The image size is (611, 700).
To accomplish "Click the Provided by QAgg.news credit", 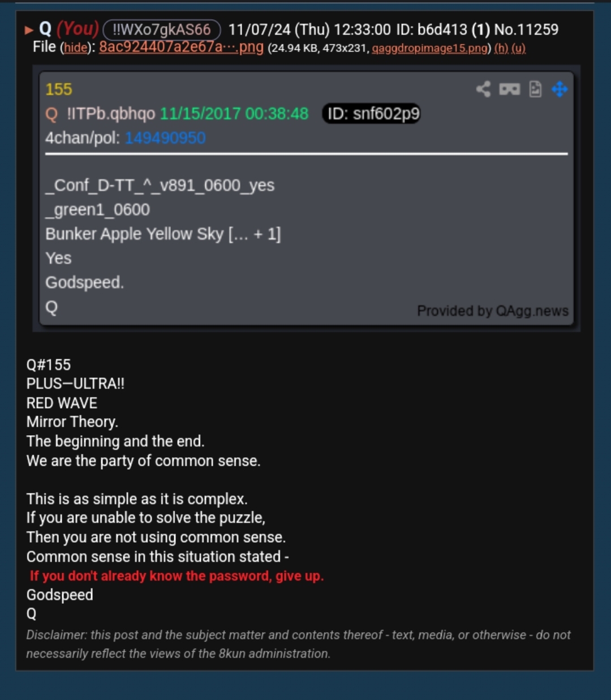I will tap(493, 311).
